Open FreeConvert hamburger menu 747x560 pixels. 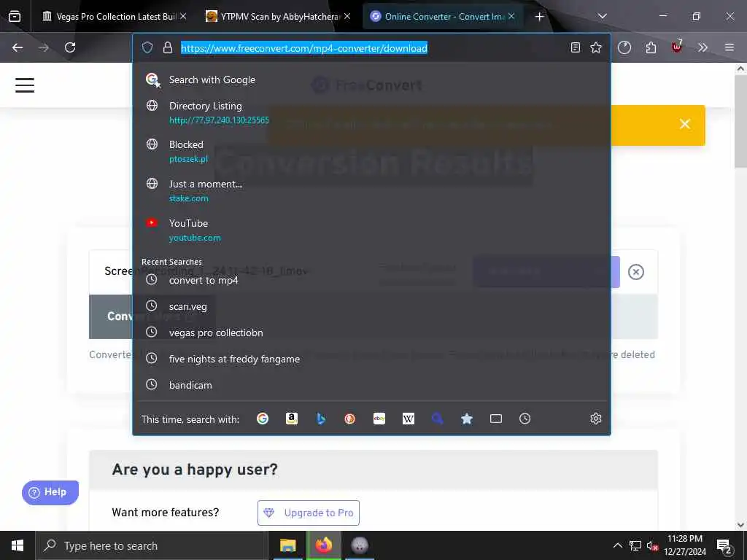pos(25,85)
